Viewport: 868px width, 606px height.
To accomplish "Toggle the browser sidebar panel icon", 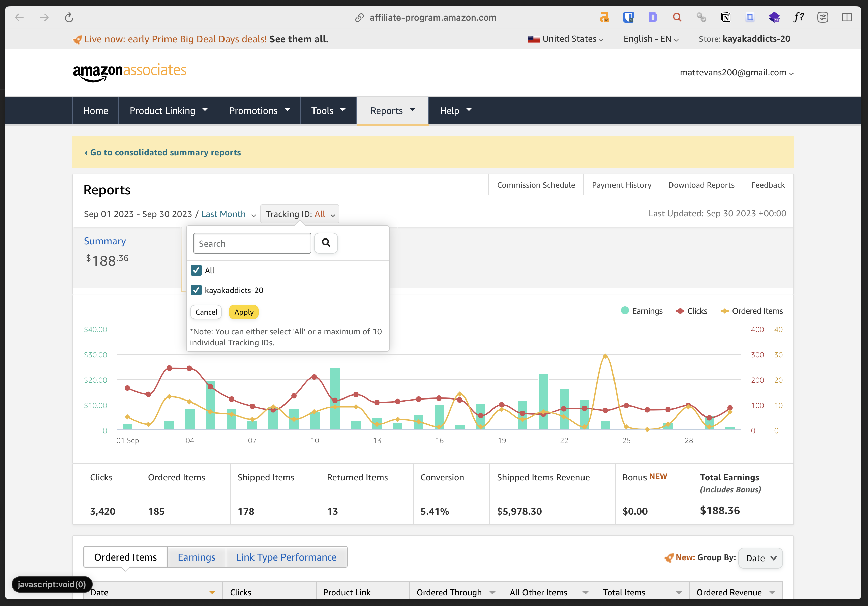I will pyautogui.click(x=847, y=18).
